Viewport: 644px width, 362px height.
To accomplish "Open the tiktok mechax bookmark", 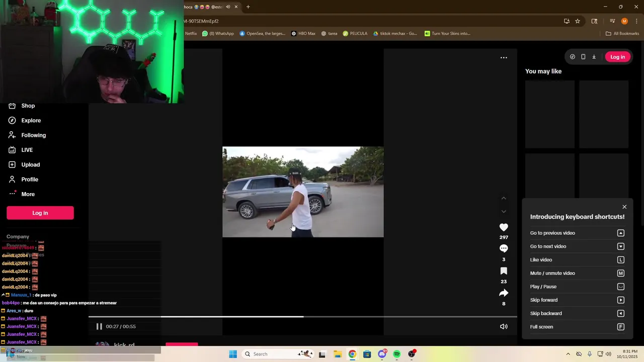I will coord(395,34).
